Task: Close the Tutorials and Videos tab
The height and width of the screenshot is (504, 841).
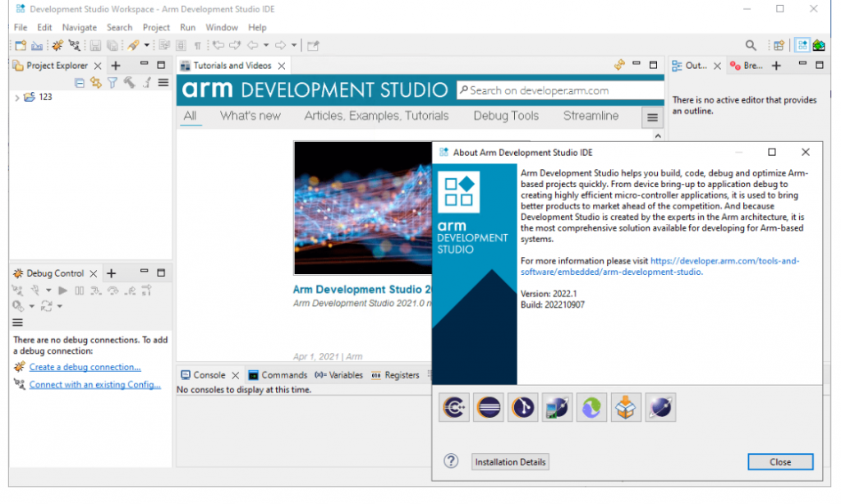Action: pos(282,66)
